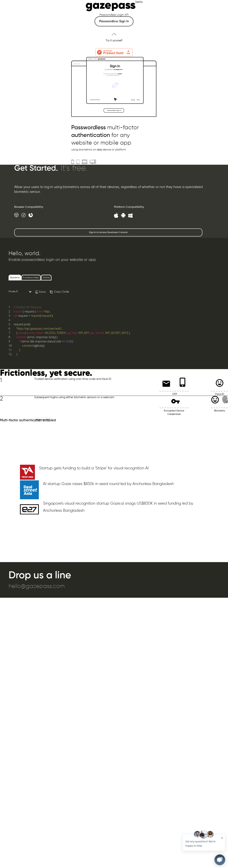Click the gazepass logo at page top

tap(111, 6)
